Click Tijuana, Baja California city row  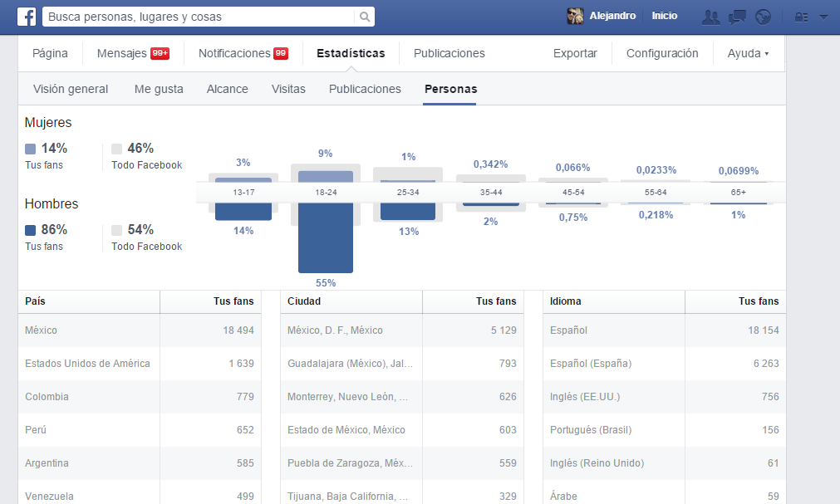pyautogui.click(x=402, y=493)
